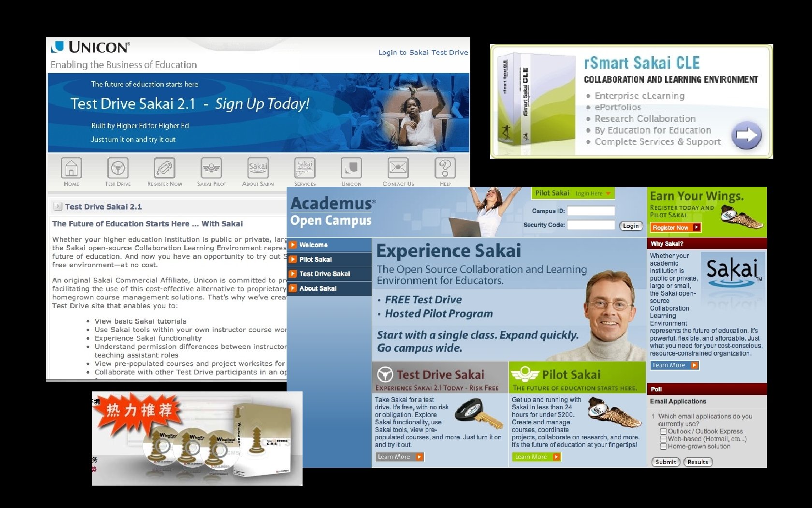Select Test Drive Sakai in the Academus side menu
This screenshot has height=508, width=812.
click(x=329, y=274)
